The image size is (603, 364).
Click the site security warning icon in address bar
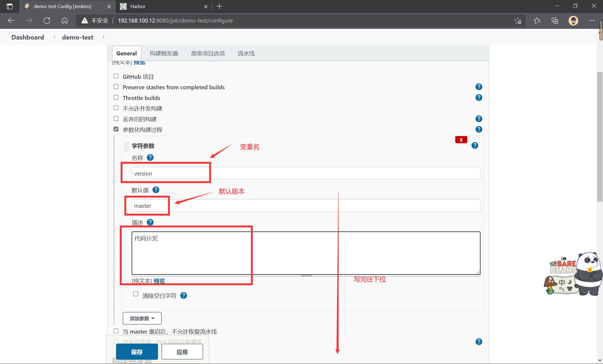(85, 20)
